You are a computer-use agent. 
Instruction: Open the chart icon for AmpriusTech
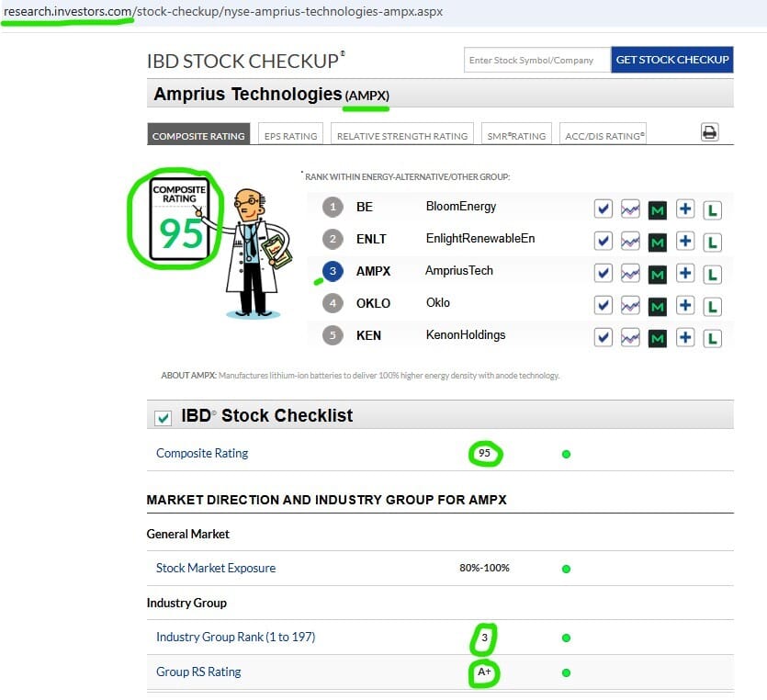click(630, 273)
